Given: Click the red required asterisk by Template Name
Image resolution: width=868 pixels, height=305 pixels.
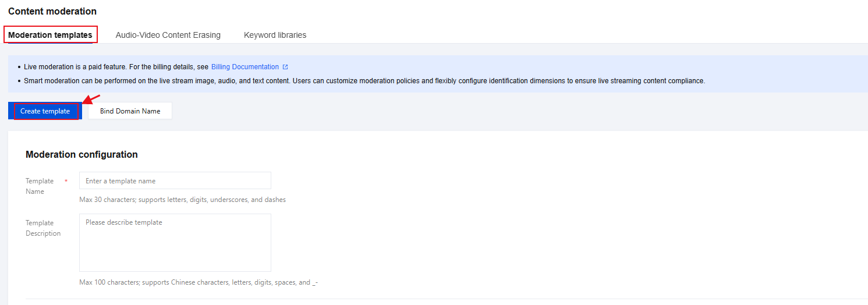Looking at the screenshot, I should click(66, 181).
